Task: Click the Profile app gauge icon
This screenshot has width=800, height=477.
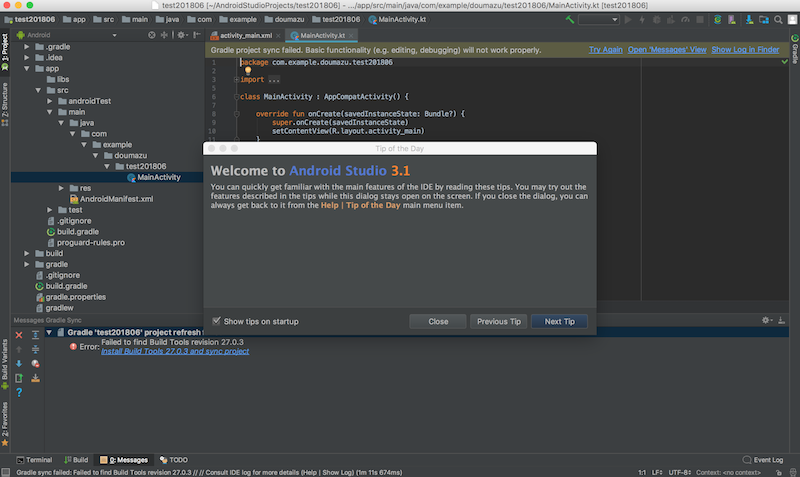Action: [685, 19]
